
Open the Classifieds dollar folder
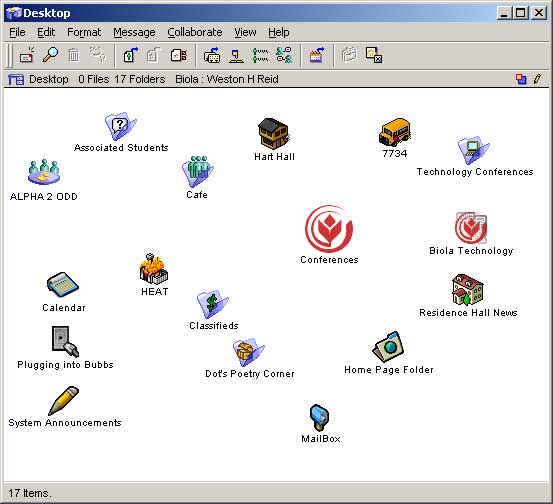click(x=213, y=304)
